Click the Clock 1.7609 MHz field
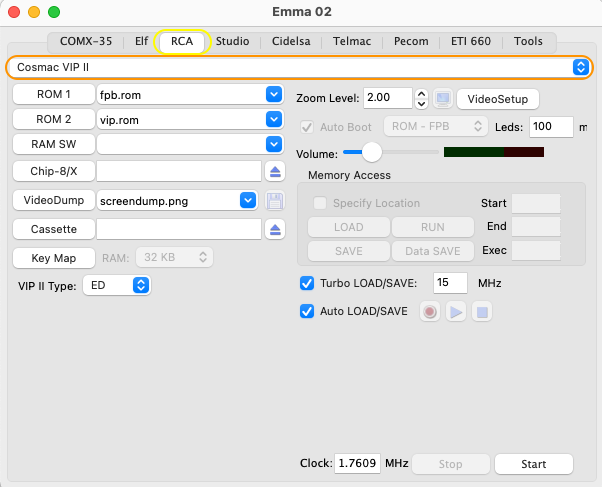The image size is (602, 487). (357, 464)
